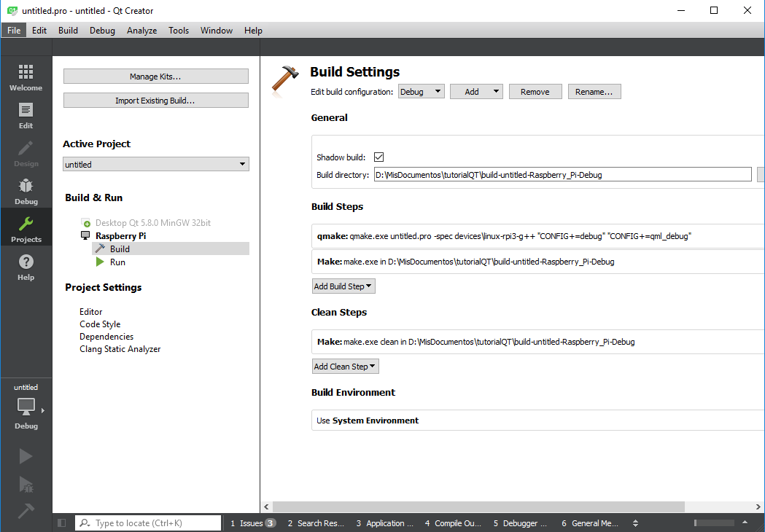Open the Active Project dropdown
Screen dimensions: 765x532
point(156,164)
